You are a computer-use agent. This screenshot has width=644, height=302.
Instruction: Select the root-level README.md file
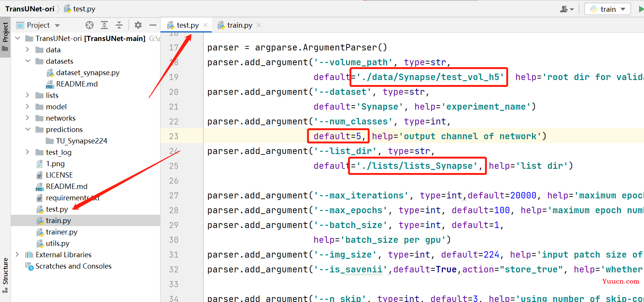tap(66, 186)
